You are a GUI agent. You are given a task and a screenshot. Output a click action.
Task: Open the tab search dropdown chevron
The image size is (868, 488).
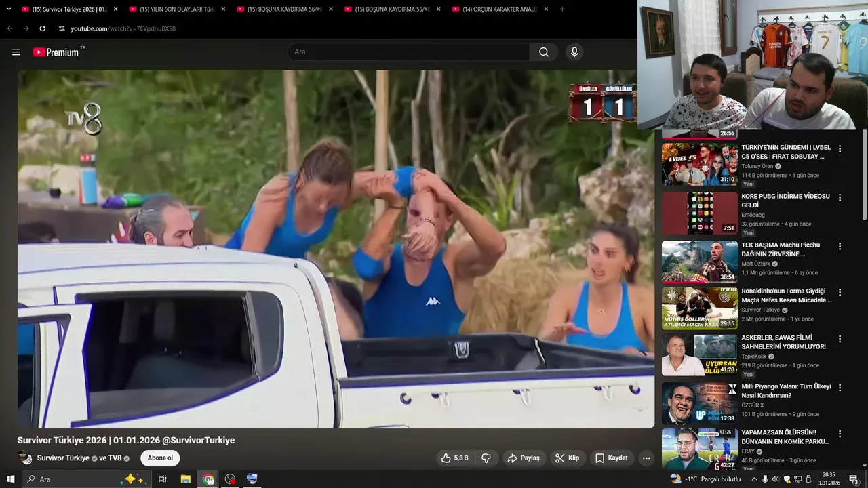pos(9,9)
